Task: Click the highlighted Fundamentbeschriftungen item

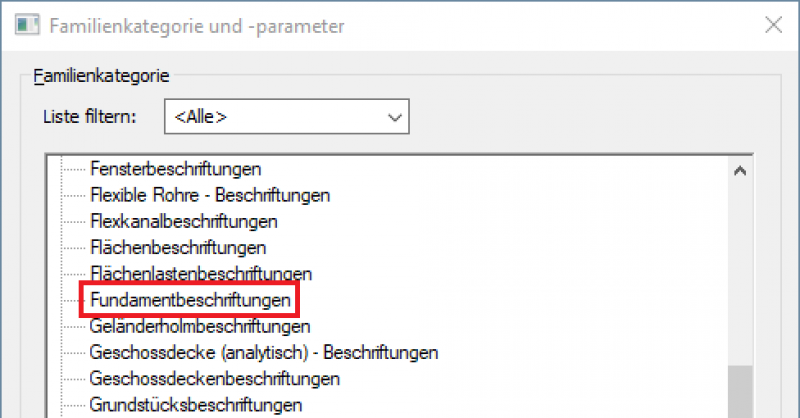Action: 190,299
